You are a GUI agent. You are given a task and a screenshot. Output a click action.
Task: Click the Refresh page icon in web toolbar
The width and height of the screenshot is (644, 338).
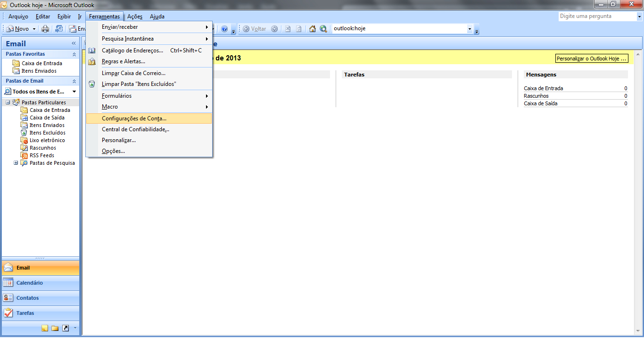click(x=298, y=29)
